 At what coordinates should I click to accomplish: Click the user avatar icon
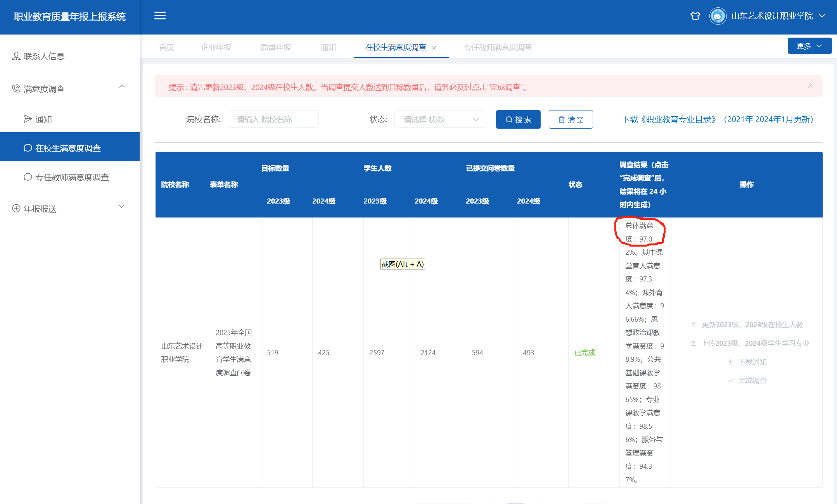click(718, 16)
